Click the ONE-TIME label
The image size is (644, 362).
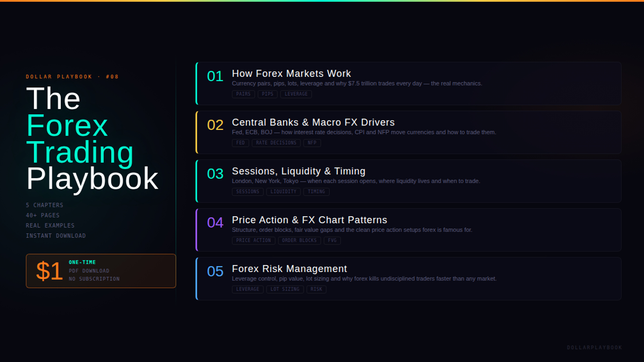pyautogui.click(x=82, y=262)
